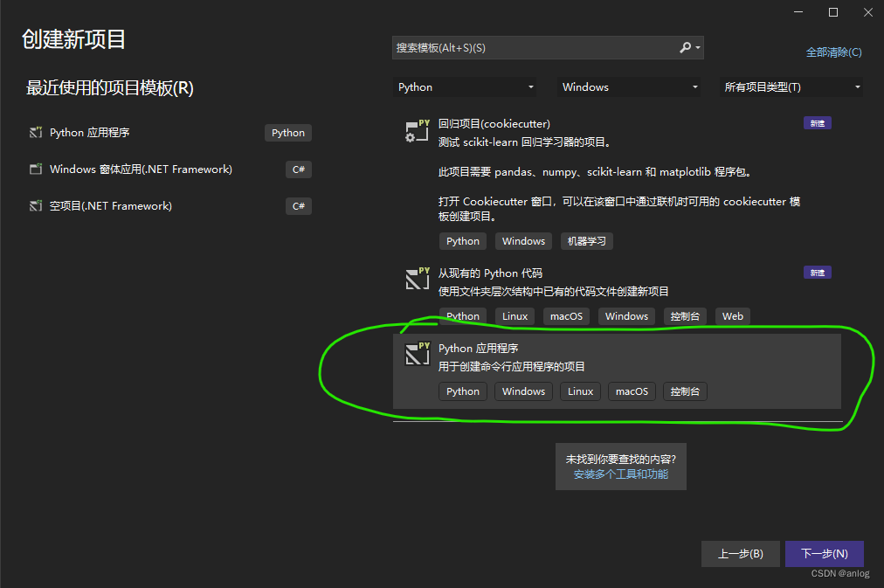Click the 下一步(N) button
This screenshot has height=588, width=884.
pyautogui.click(x=825, y=554)
